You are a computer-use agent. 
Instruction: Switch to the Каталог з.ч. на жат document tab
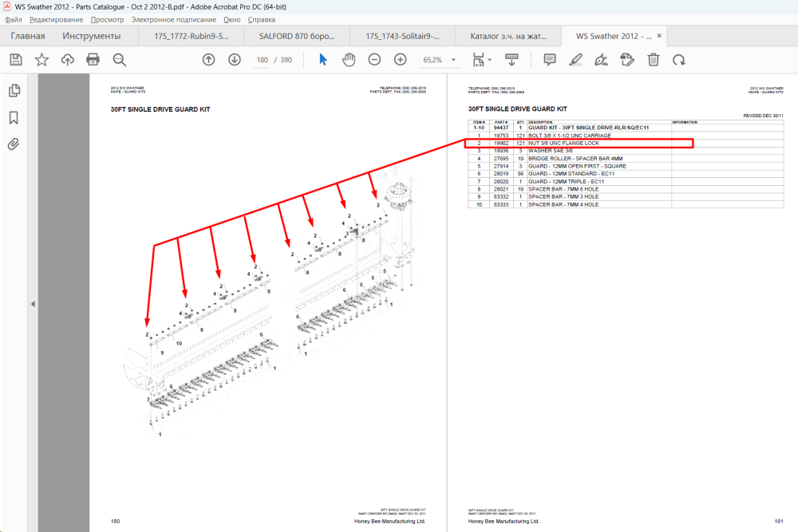coord(508,36)
